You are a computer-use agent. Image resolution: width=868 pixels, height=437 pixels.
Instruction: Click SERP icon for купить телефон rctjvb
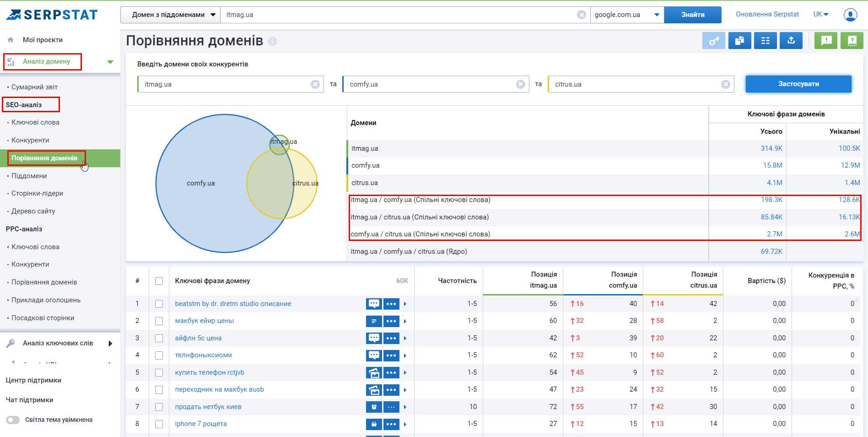(374, 372)
